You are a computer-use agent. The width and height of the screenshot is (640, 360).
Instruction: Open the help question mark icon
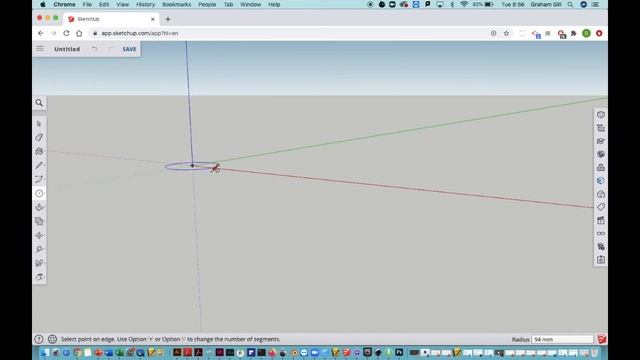point(39,339)
